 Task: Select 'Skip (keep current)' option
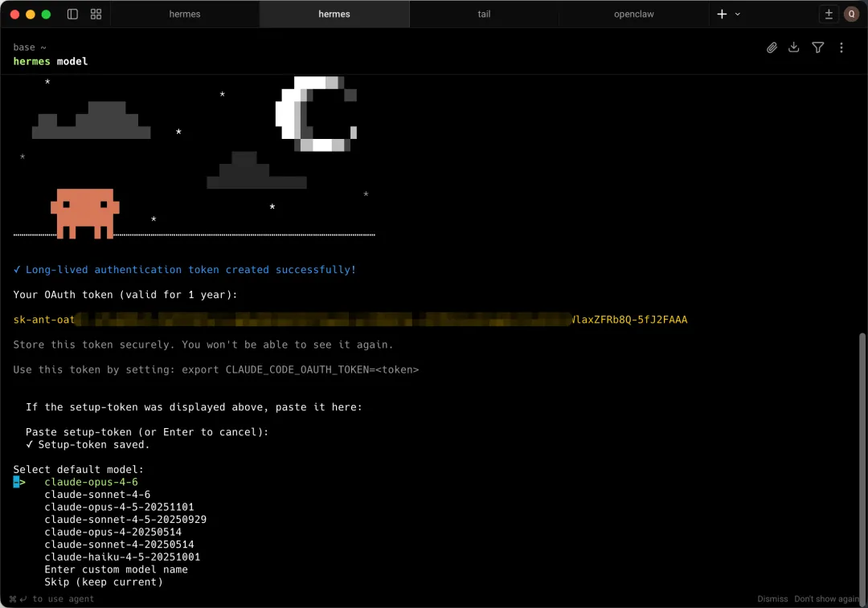[104, 582]
